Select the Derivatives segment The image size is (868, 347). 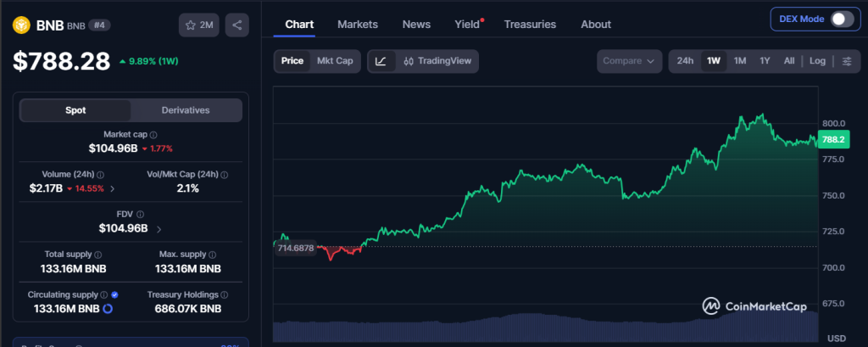[186, 110]
